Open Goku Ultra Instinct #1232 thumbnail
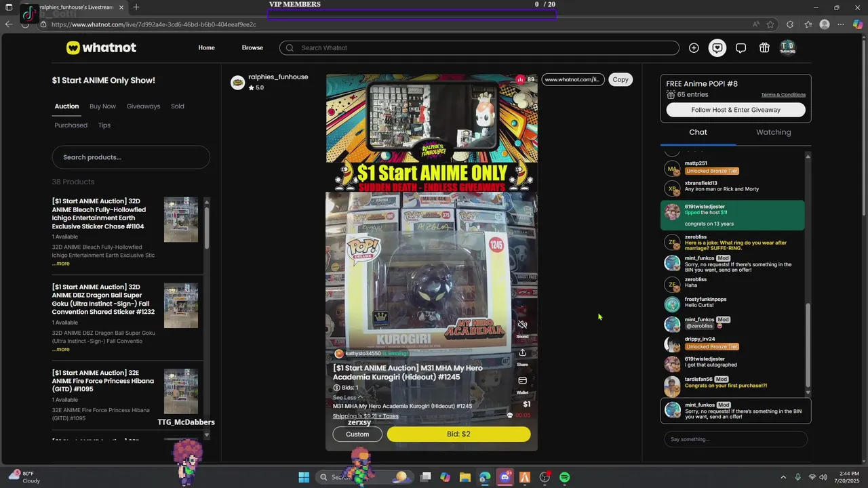Viewport: 868px width, 488px height. (181, 306)
